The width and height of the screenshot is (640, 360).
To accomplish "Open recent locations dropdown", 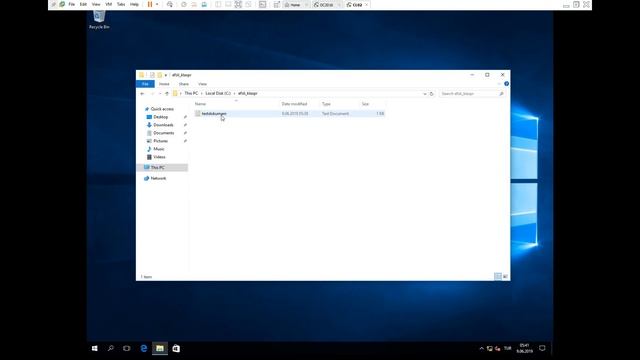I will click(160, 93).
